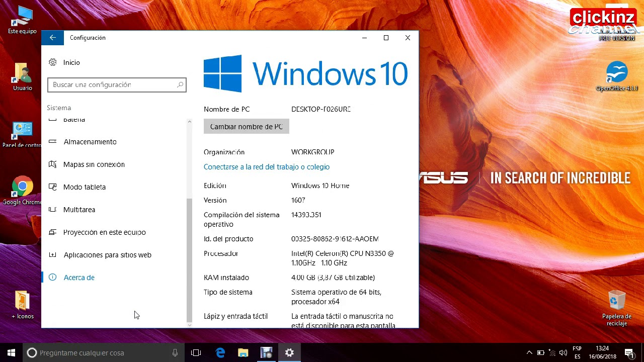This screenshot has width=644, height=362.
Task: Open Aplicaciones para sitios web
Action: point(108,255)
